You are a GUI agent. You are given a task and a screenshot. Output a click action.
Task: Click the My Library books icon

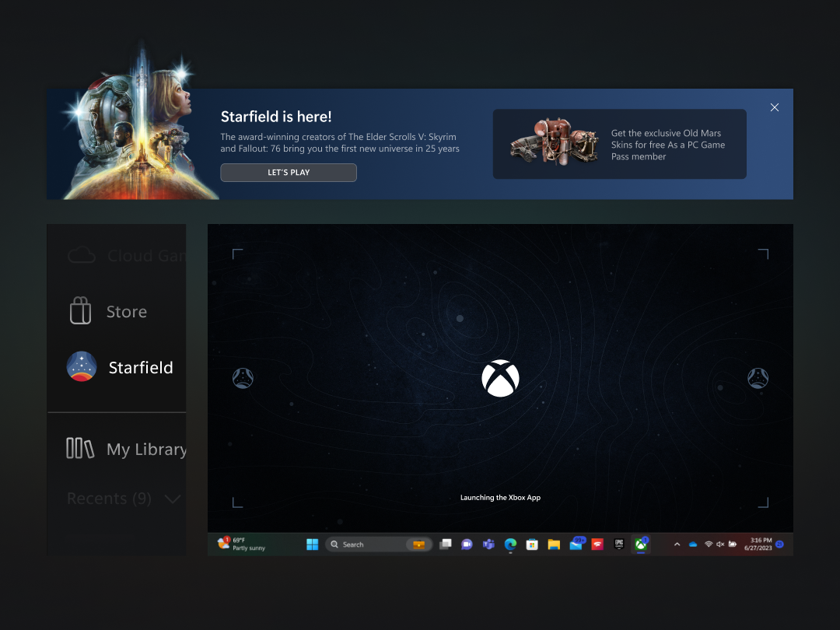(x=80, y=448)
